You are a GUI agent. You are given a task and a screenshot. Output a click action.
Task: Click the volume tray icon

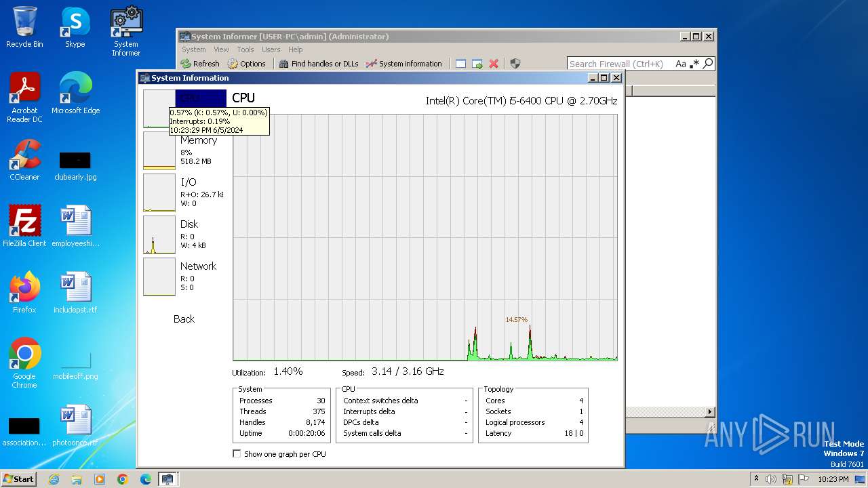pos(771,479)
